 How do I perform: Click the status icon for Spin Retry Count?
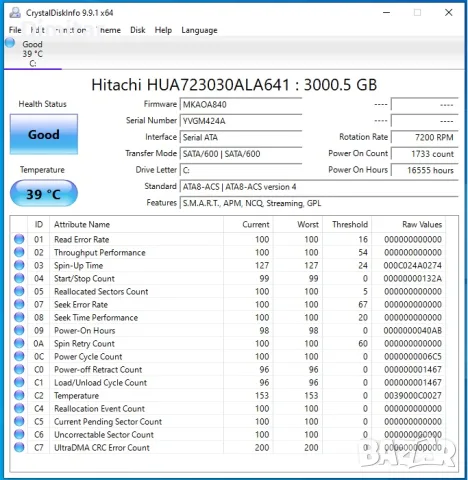[19, 343]
